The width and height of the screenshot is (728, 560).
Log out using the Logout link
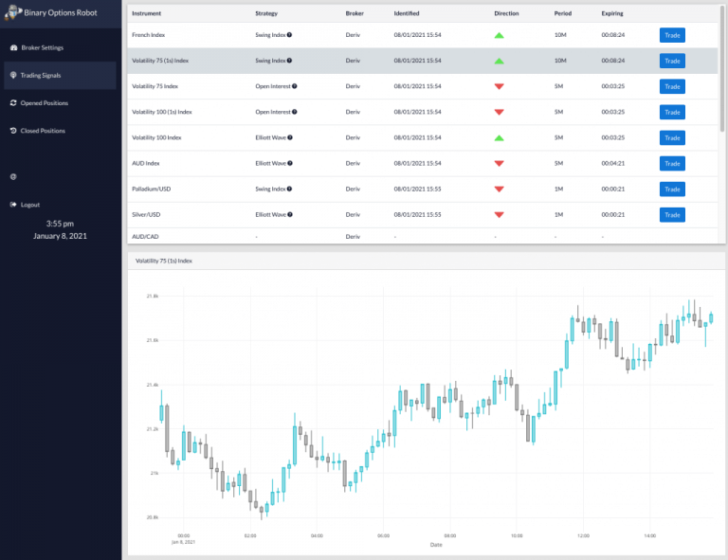pyautogui.click(x=29, y=205)
